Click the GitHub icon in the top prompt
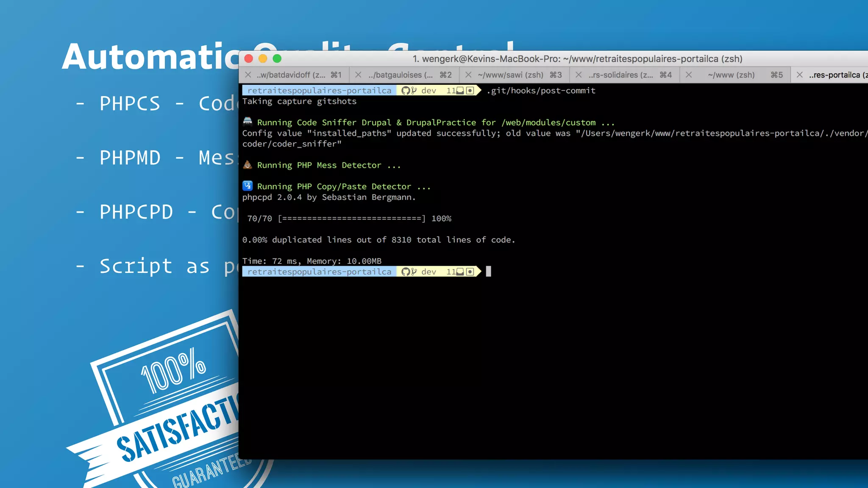Screen dimensions: 868x488 pyautogui.click(x=406, y=91)
